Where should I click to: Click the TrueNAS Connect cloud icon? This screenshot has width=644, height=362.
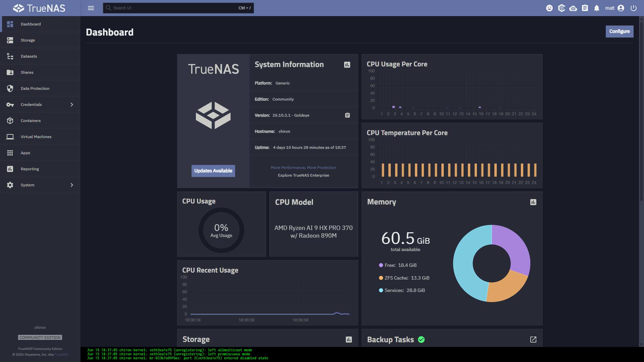coord(573,8)
